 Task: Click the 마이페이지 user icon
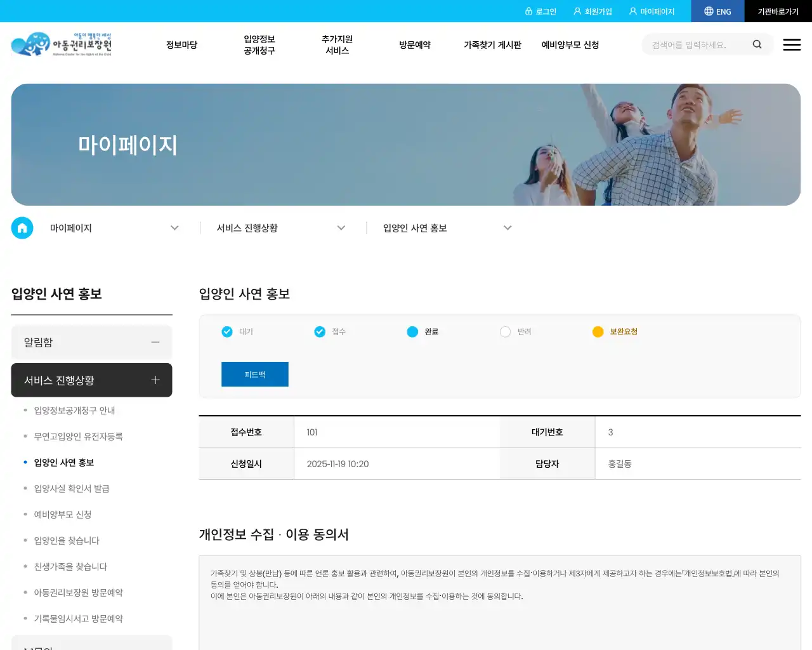(x=632, y=11)
